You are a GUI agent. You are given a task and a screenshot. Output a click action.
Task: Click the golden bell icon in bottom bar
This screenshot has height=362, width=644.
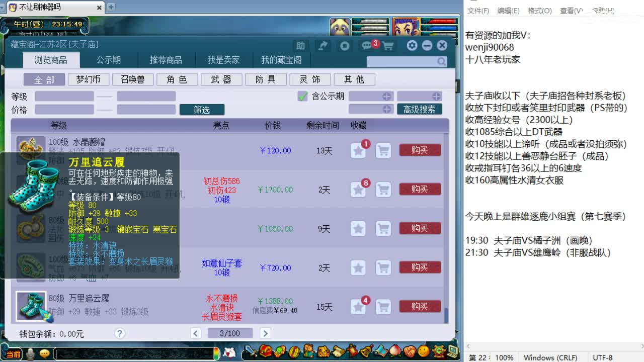tap(367, 350)
